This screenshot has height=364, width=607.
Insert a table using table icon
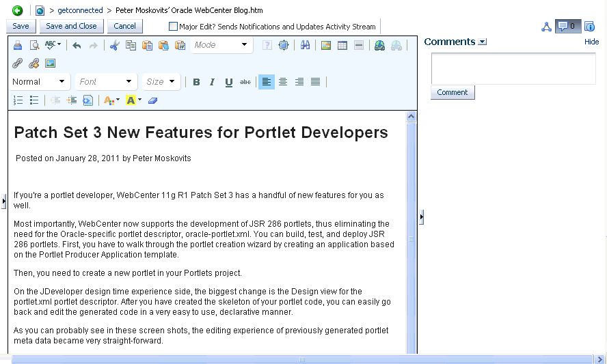coord(342,45)
